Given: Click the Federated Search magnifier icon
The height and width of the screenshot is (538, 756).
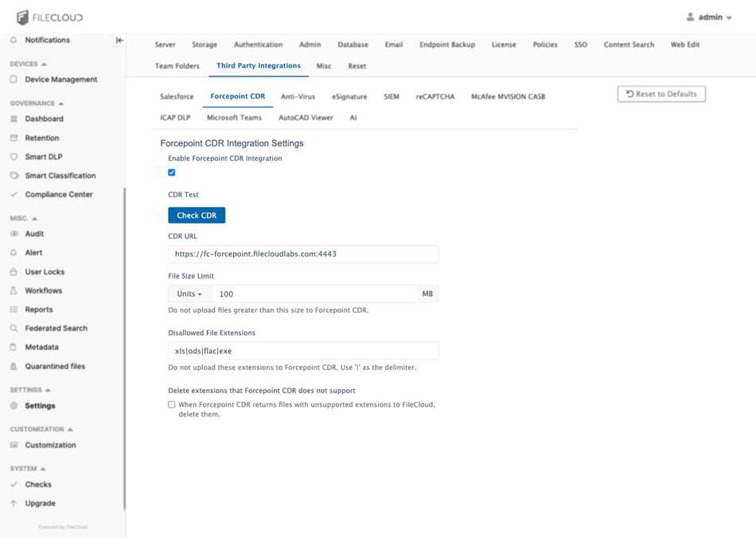Looking at the screenshot, I should pyautogui.click(x=14, y=329).
